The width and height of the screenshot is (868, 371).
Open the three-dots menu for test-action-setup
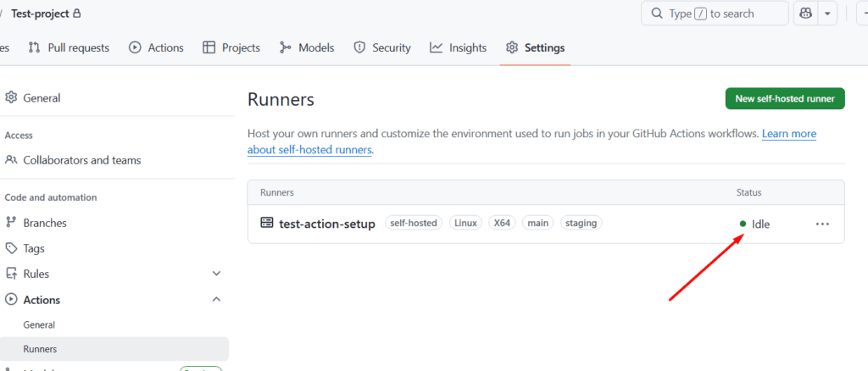pos(822,224)
